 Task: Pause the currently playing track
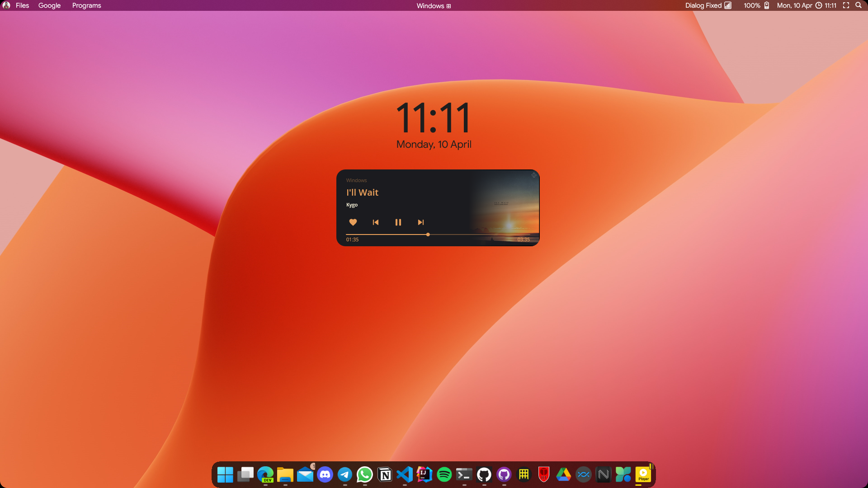point(398,222)
